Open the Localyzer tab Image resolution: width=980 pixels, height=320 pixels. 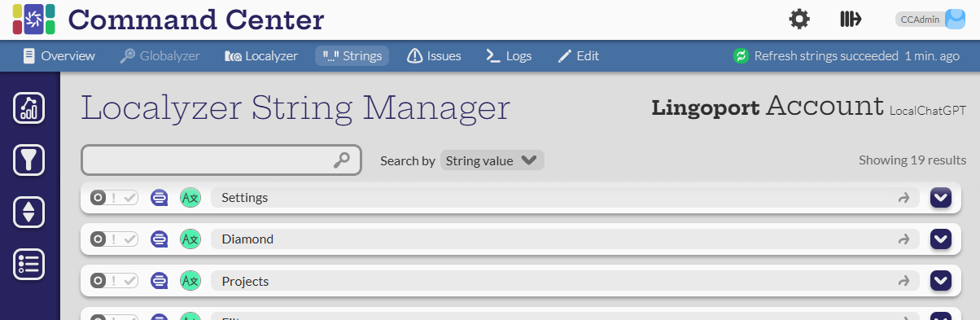click(260, 56)
